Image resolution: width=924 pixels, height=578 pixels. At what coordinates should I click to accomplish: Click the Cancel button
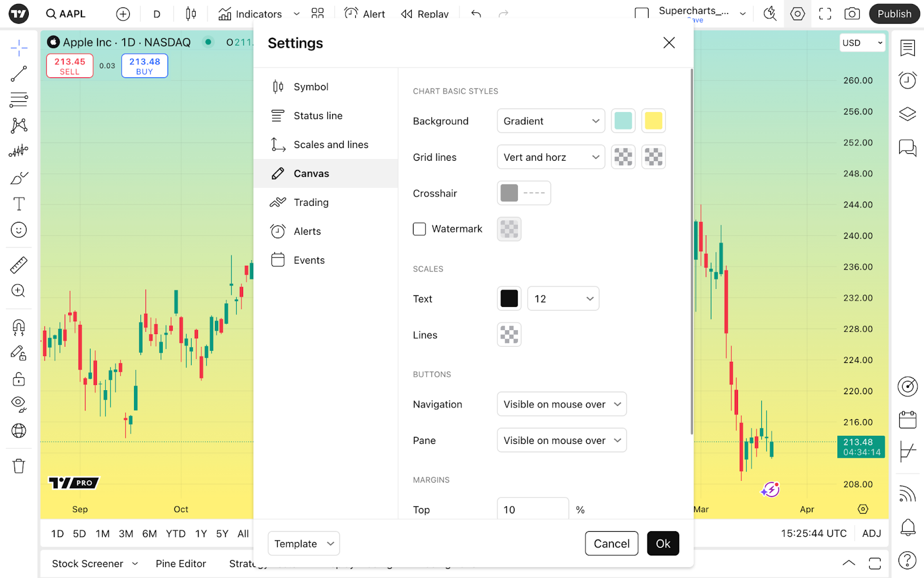(612, 543)
